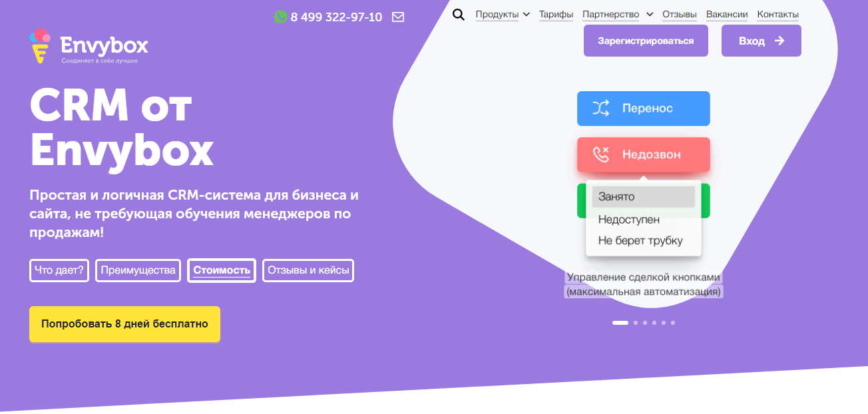
Task: Click the missed-call icon on the Недозвон button
Action: (600, 154)
